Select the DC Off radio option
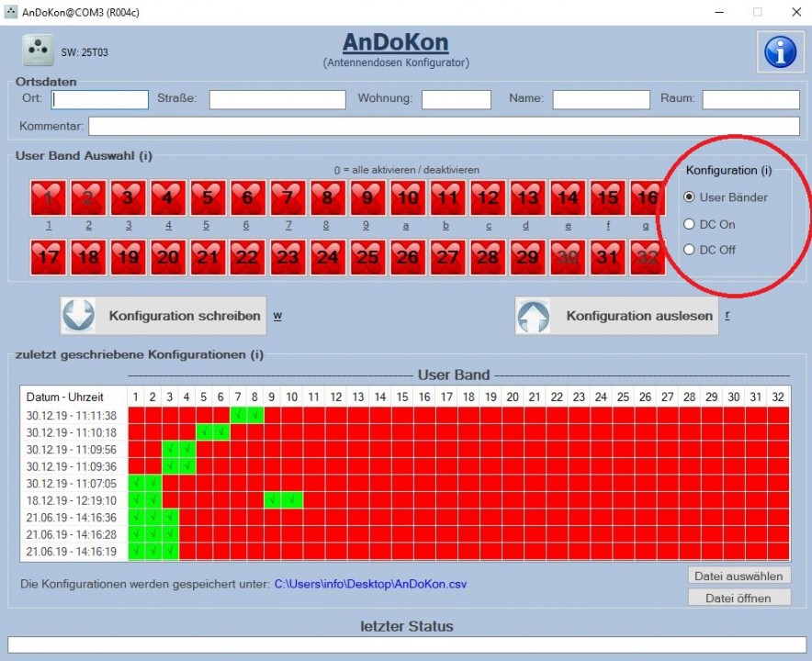812x661 pixels. tap(690, 250)
